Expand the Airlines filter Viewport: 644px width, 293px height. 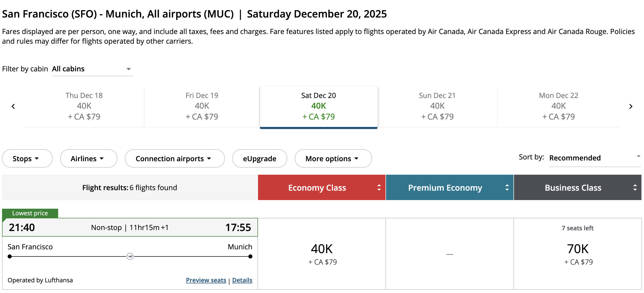(x=89, y=158)
